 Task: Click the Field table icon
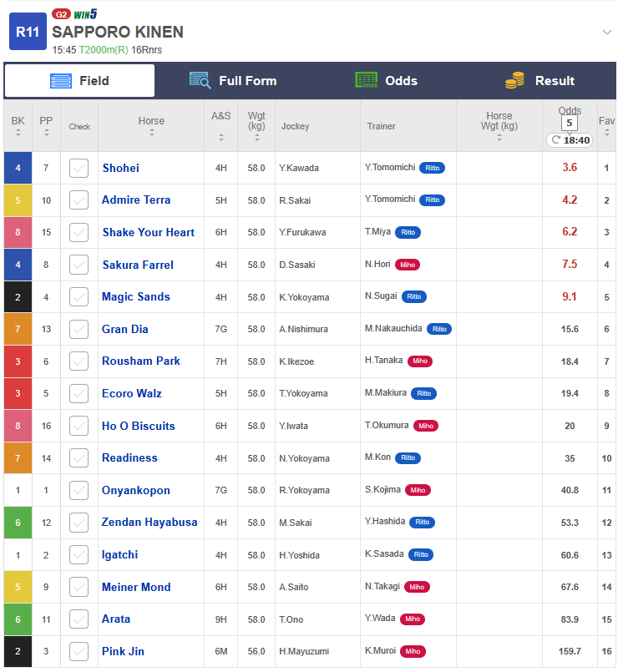coord(61,81)
